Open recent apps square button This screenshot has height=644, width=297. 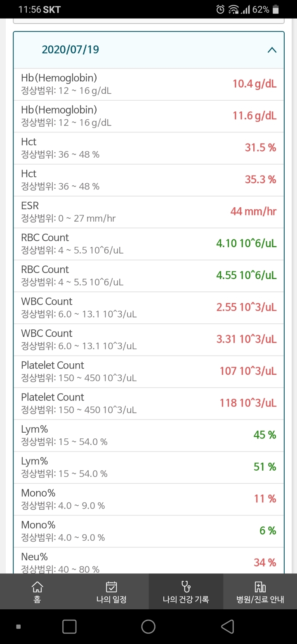[69, 627]
